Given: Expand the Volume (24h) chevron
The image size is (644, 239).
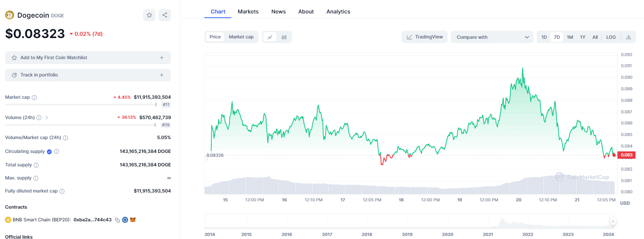Looking at the screenshot, I should pos(47,118).
